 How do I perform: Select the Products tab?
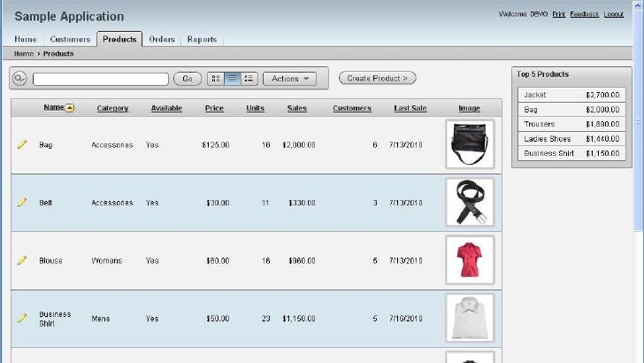(x=119, y=39)
